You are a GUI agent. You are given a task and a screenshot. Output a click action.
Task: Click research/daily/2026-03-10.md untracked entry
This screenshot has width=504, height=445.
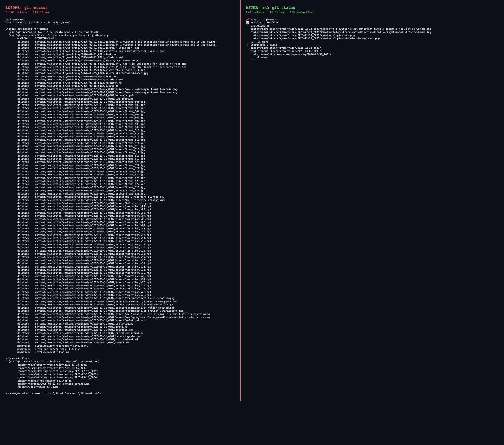[38, 387]
